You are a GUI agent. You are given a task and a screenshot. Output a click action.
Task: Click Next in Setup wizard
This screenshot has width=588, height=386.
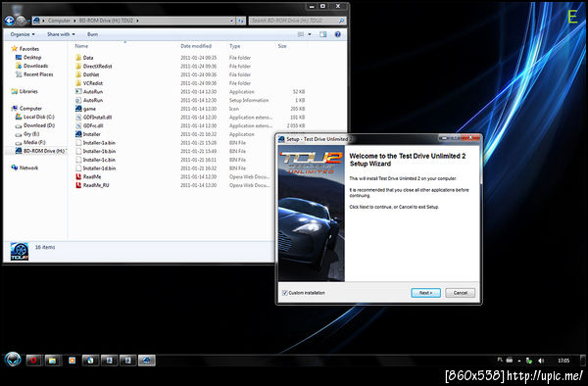(x=425, y=293)
